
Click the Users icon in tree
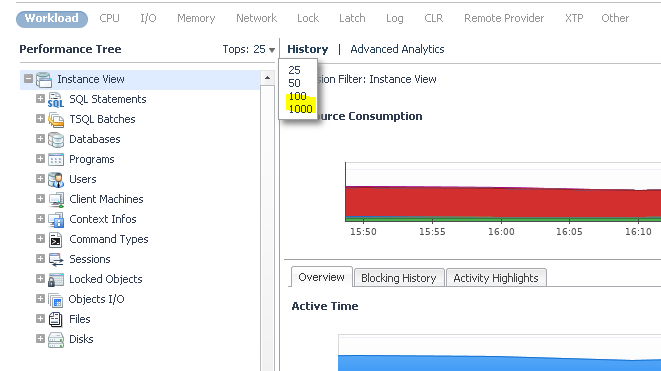tap(56, 180)
